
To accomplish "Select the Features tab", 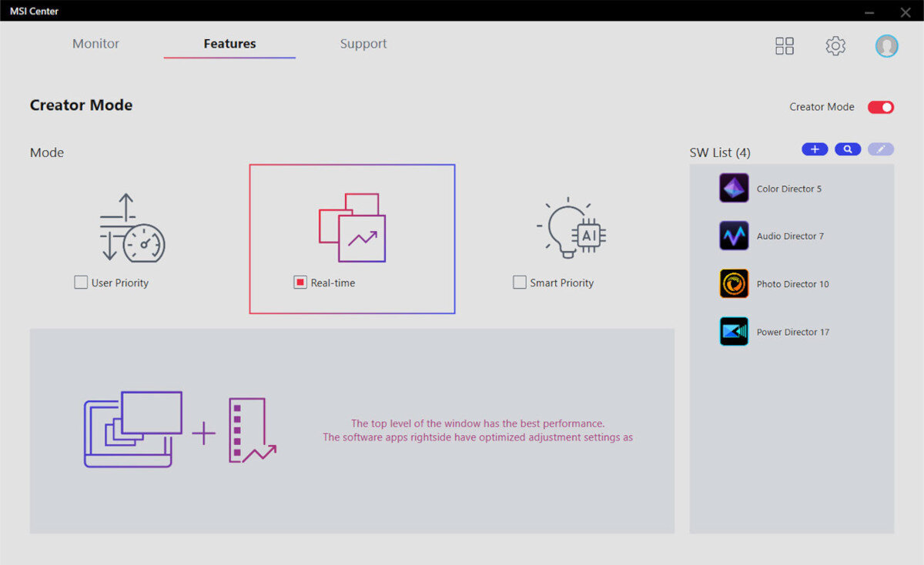I will coord(229,44).
